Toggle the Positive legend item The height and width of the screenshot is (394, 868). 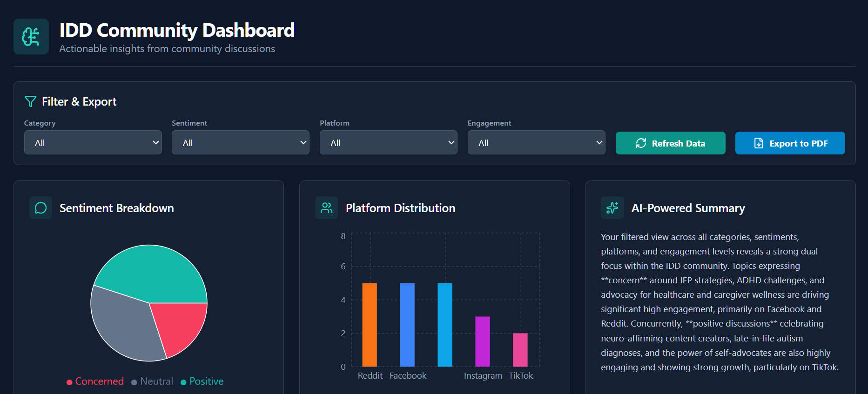202,381
